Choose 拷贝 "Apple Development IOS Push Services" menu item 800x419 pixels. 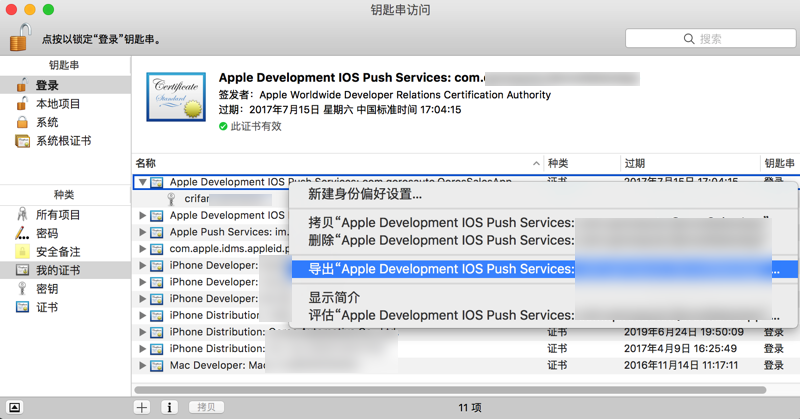click(544, 223)
